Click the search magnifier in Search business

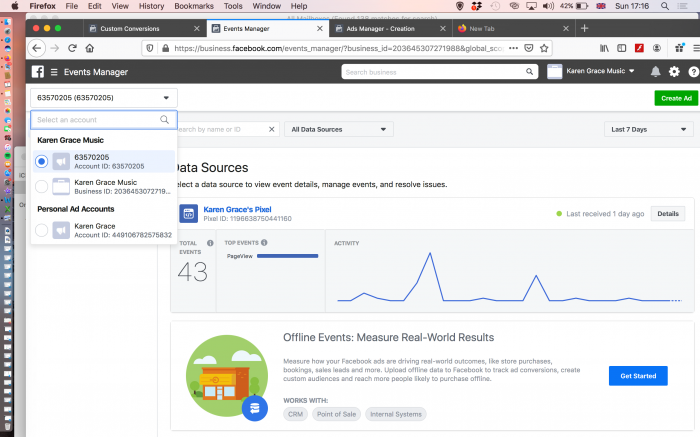point(529,71)
